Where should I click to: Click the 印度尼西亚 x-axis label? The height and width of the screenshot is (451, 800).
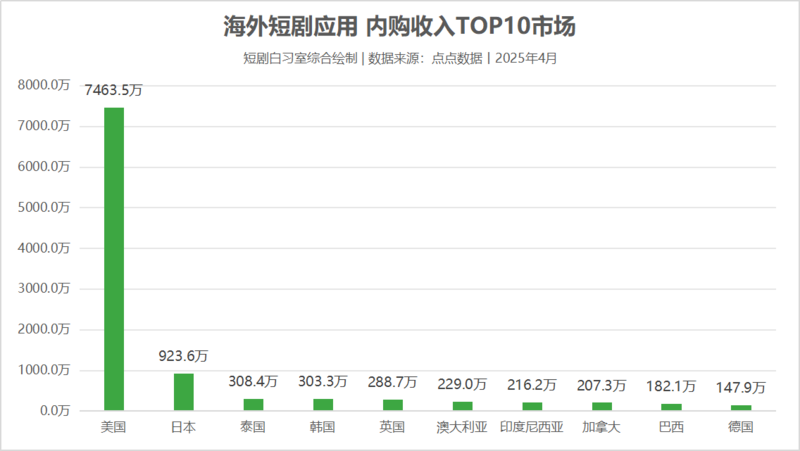(x=531, y=427)
